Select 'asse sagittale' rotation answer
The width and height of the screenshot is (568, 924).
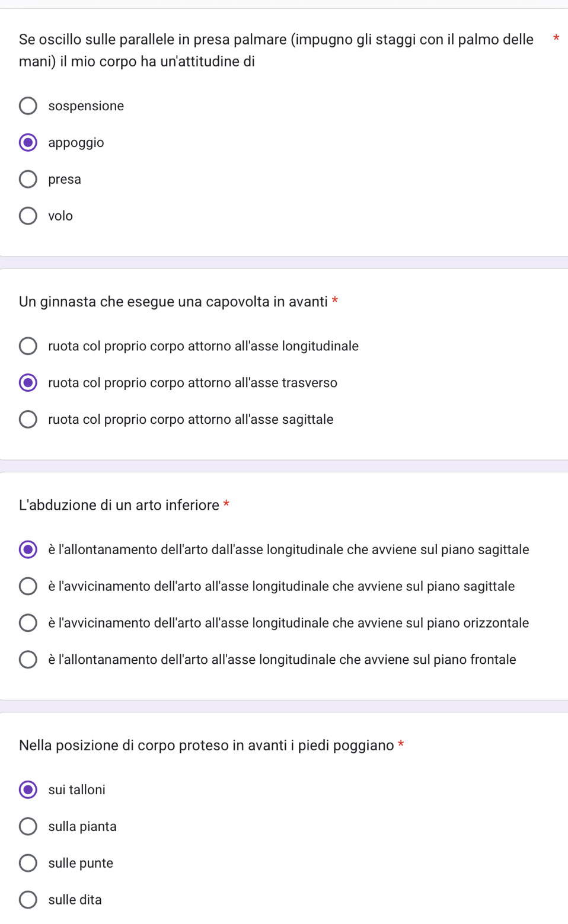click(x=28, y=420)
